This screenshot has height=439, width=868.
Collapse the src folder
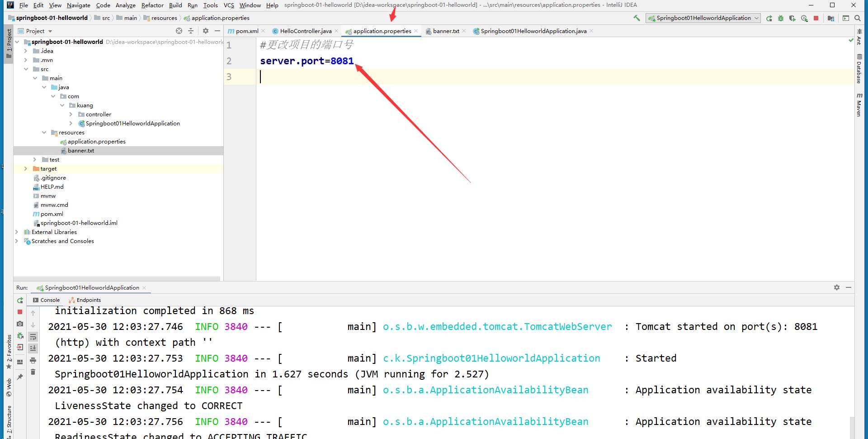pyautogui.click(x=26, y=69)
